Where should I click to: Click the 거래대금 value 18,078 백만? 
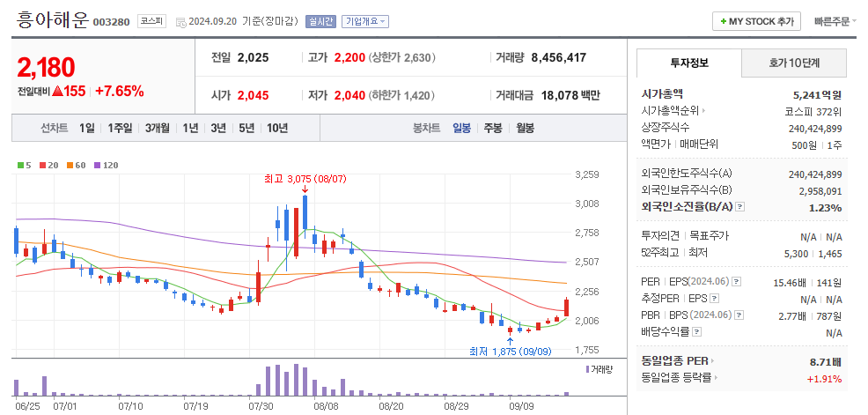(570, 95)
